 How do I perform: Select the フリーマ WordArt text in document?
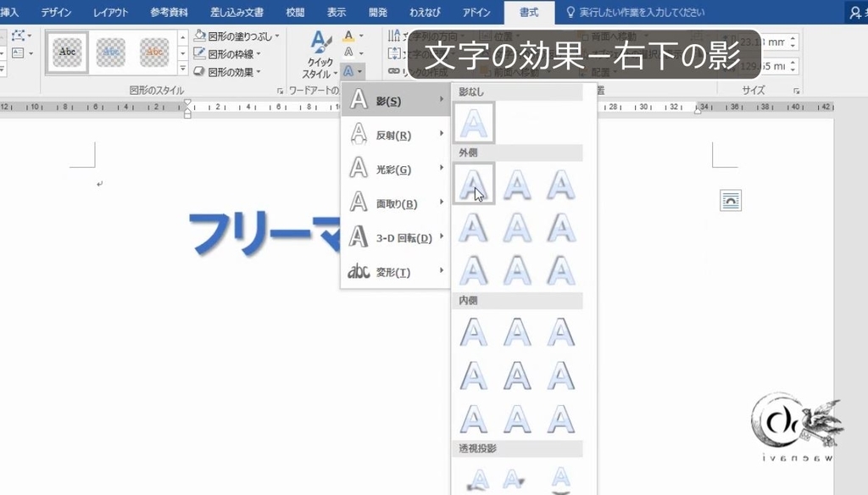264,234
